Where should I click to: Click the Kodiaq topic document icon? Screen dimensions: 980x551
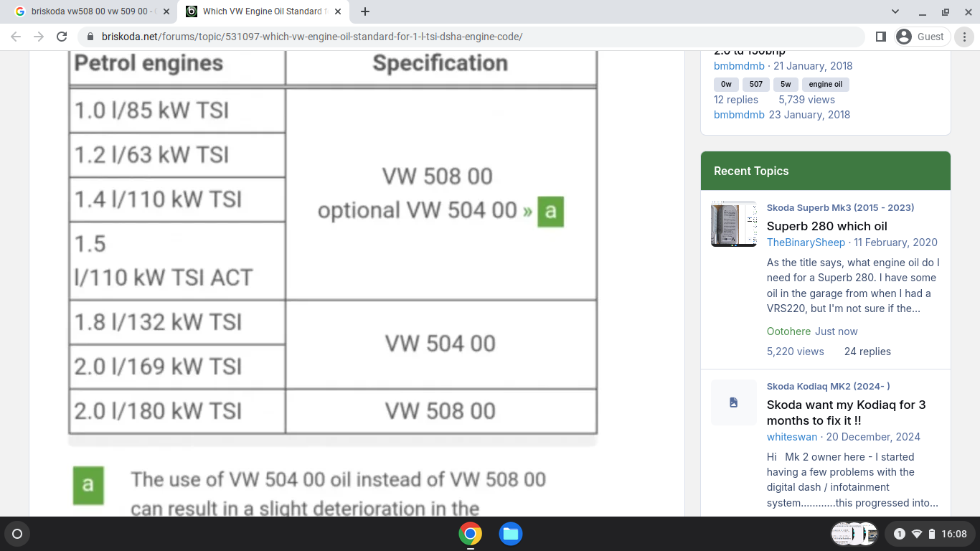click(x=734, y=402)
